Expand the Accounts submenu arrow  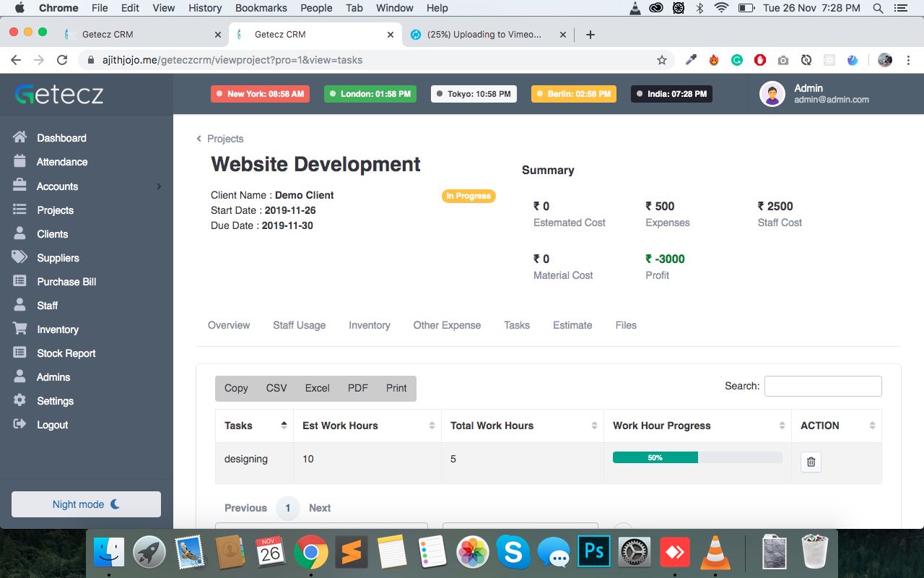point(159,186)
